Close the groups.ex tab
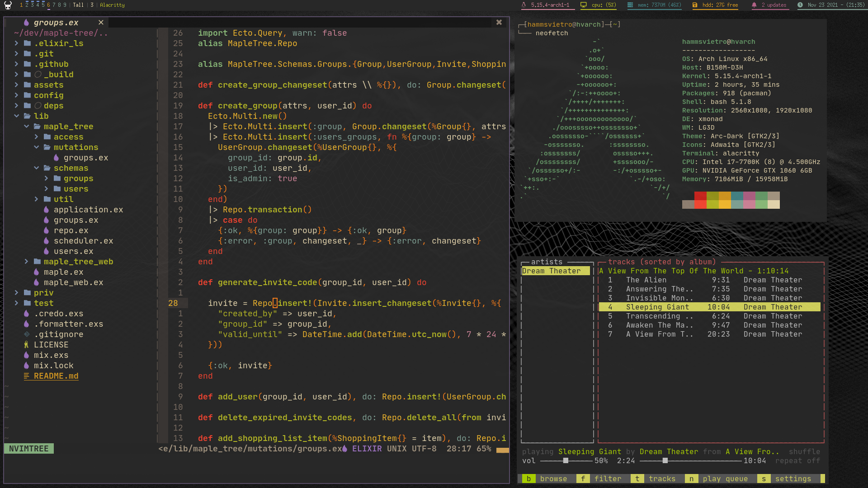The image size is (868, 488). (101, 23)
